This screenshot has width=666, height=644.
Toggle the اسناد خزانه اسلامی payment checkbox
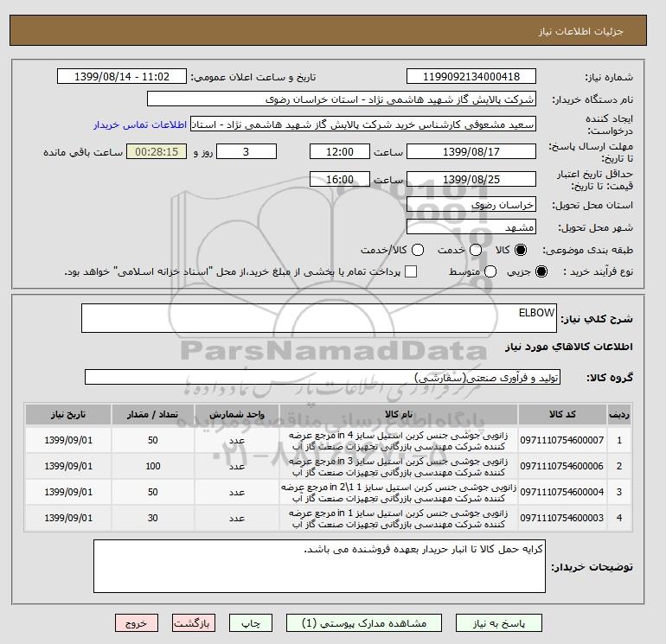411,271
